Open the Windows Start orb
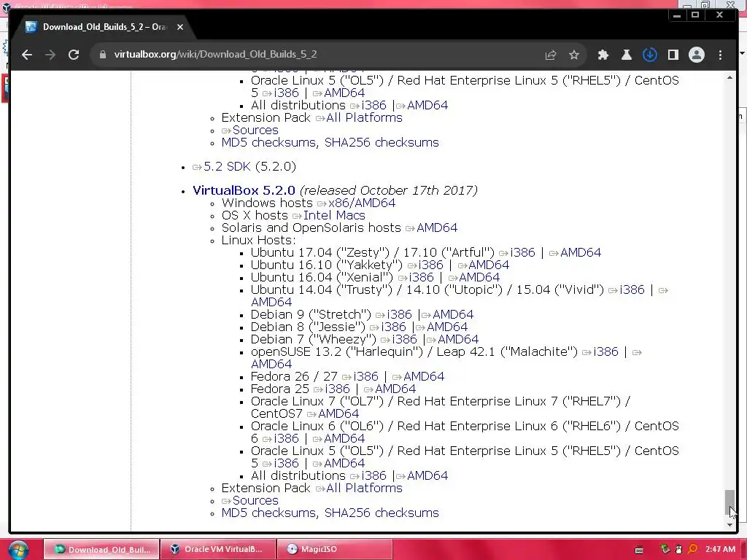Viewport: 747px width, 560px height. click(18, 550)
